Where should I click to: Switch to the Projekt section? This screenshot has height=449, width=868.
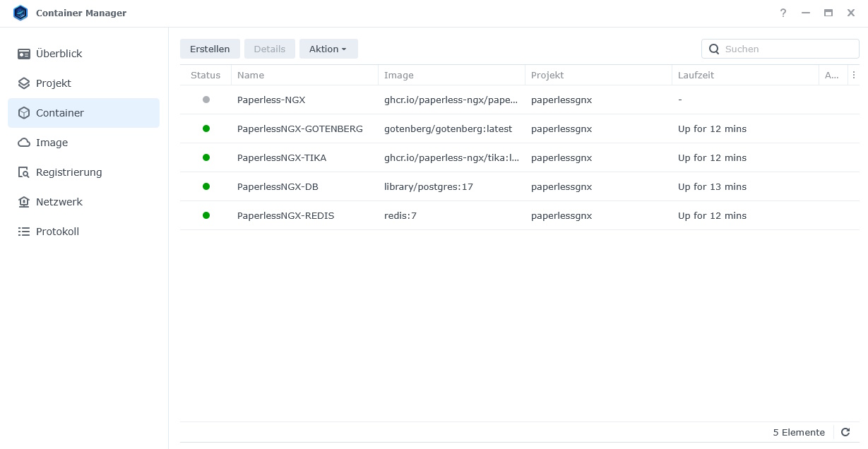pyautogui.click(x=83, y=83)
